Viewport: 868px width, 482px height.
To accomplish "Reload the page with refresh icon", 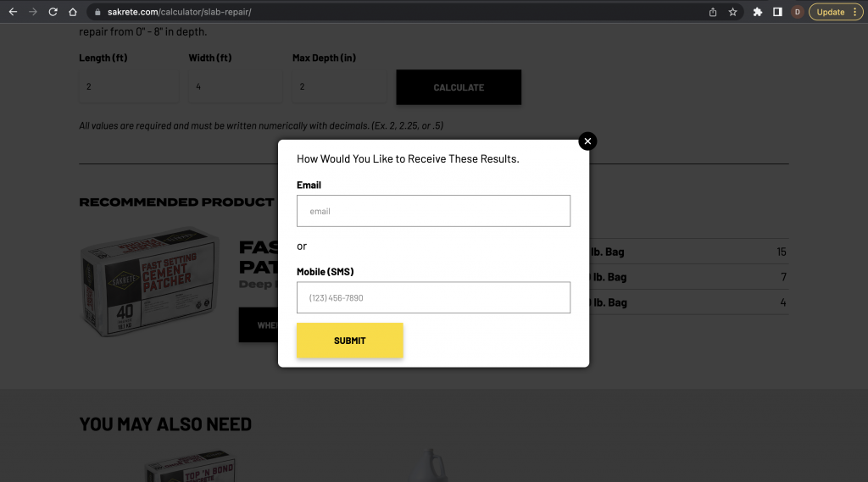I will tap(53, 12).
